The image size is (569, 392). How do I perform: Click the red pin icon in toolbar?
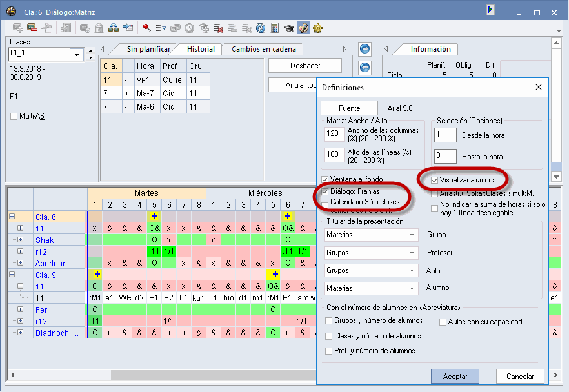pos(146,28)
